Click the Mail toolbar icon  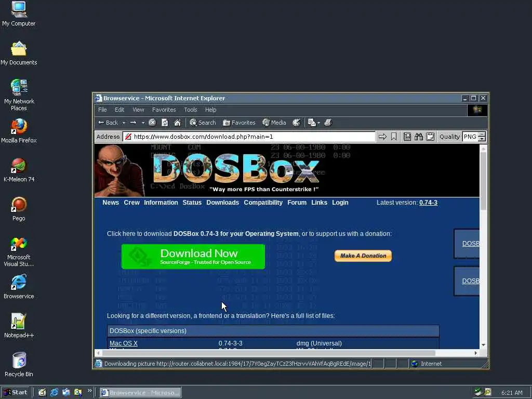(x=312, y=123)
